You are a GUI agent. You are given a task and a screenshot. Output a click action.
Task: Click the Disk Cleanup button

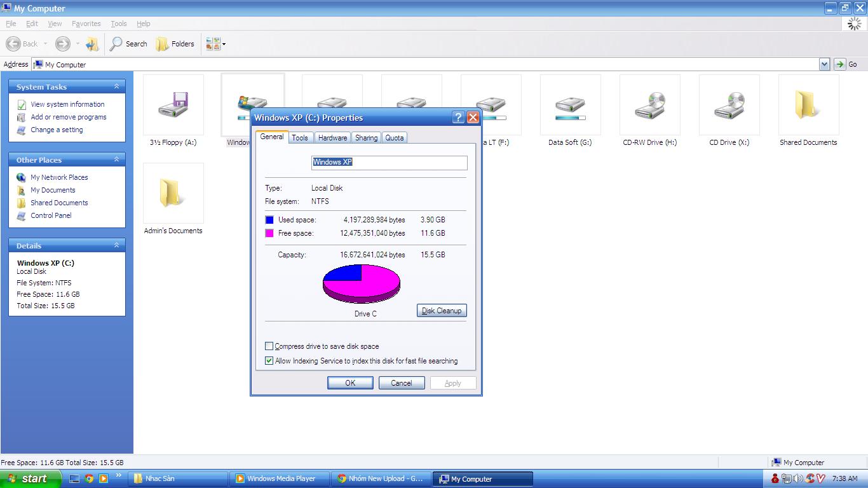[442, 311]
